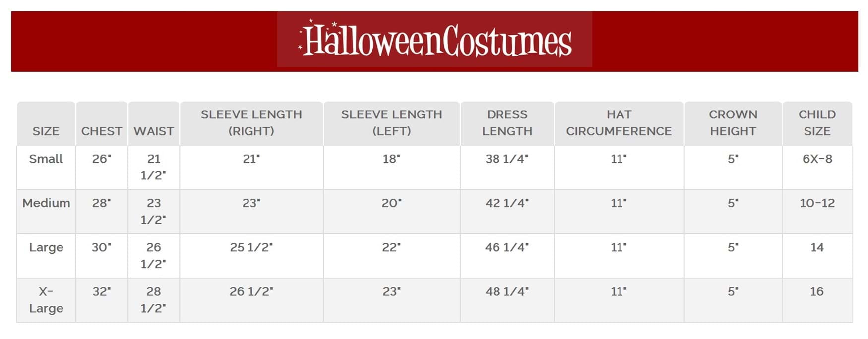
Task: Select the SLEEVE LENGTH (LEFT) header
Action: [391, 123]
